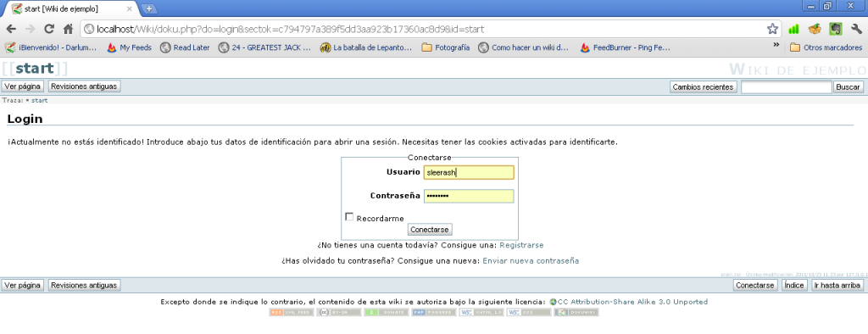The width and height of the screenshot is (868, 334).
Task: Click the Buscar search button
Action: (x=848, y=87)
